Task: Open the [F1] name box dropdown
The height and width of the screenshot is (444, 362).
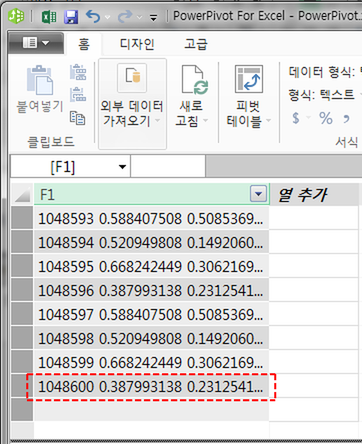Action: (122, 167)
